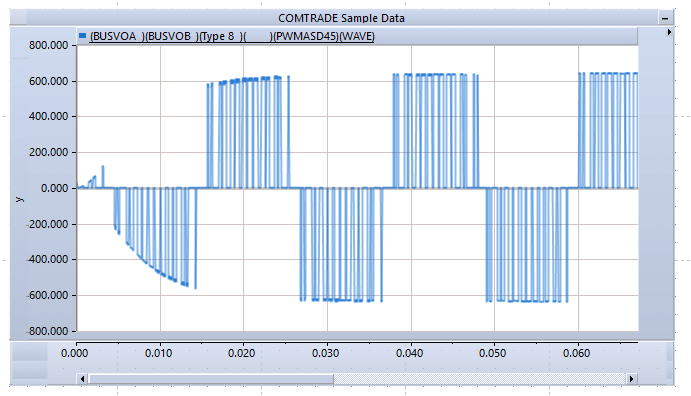Viewport: 691px width, 396px height.
Task: Click the x-axis label 0.010
Action: click(158, 353)
